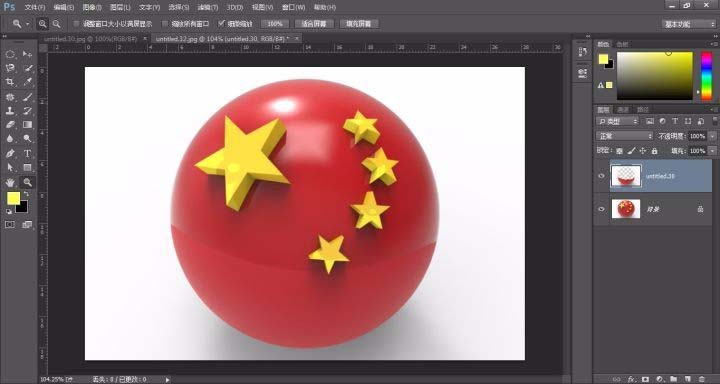Open fill slider dropdown arrow
720x384 pixels.
point(712,151)
